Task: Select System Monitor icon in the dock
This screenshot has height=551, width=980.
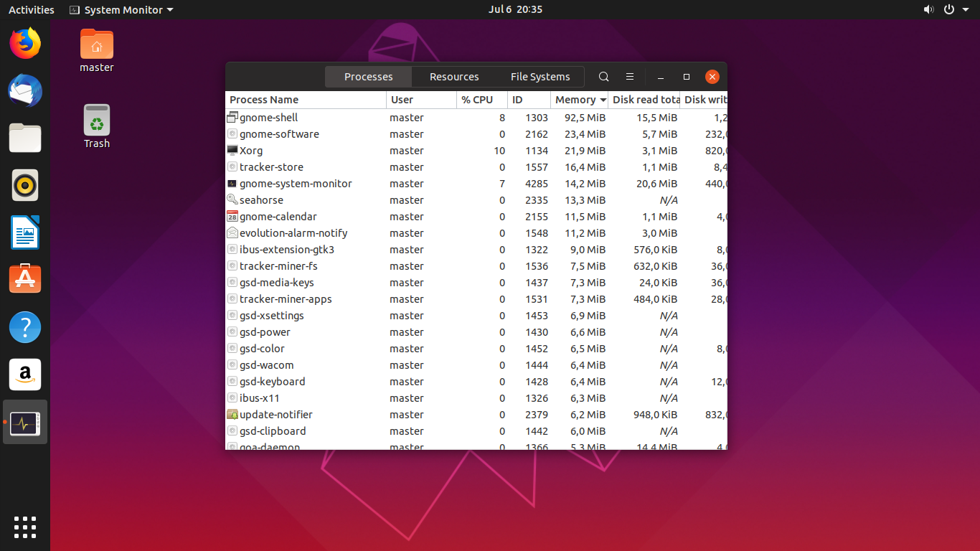Action: [x=25, y=422]
